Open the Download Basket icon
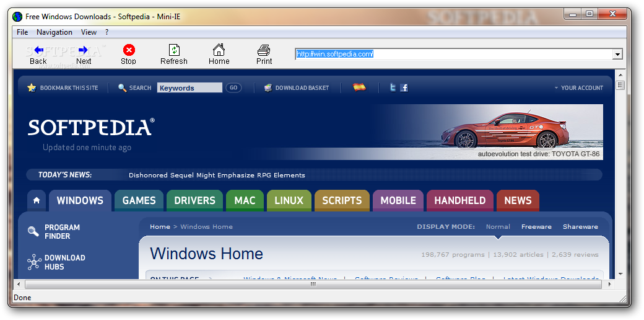The image size is (644, 320). click(268, 87)
